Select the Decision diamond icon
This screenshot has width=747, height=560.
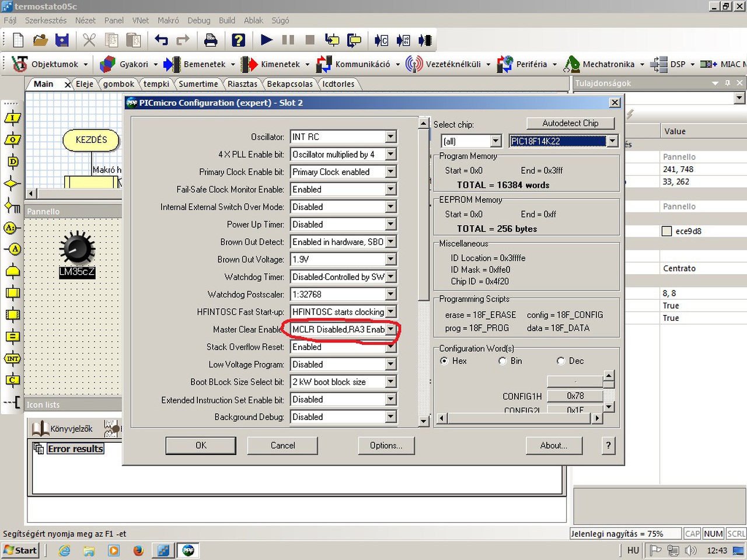click(x=12, y=184)
